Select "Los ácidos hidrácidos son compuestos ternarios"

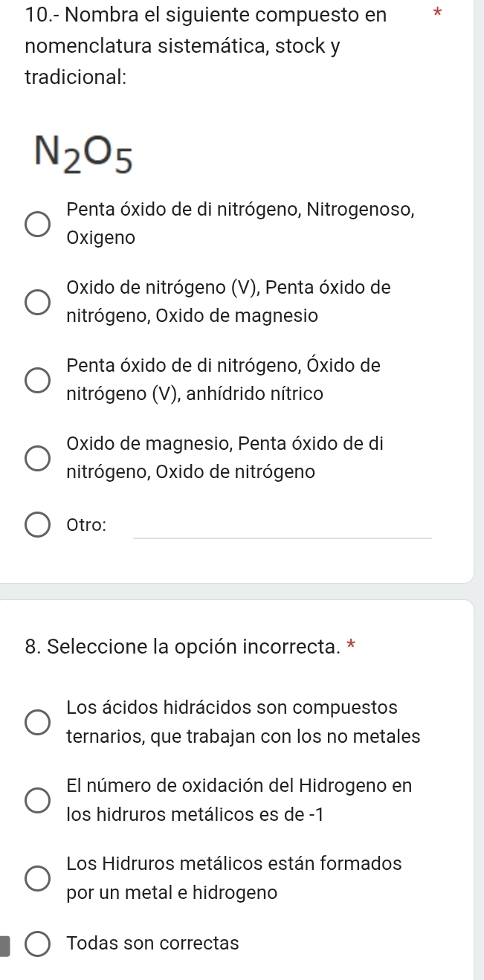[x=39, y=722]
